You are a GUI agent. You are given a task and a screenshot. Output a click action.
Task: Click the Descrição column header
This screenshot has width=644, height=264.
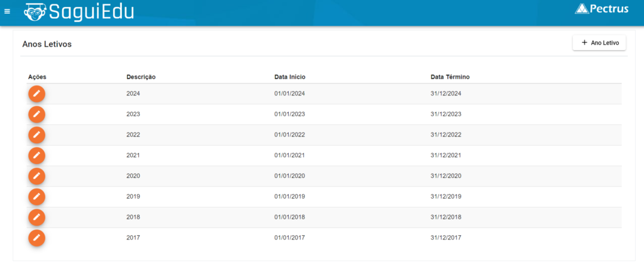[141, 77]
